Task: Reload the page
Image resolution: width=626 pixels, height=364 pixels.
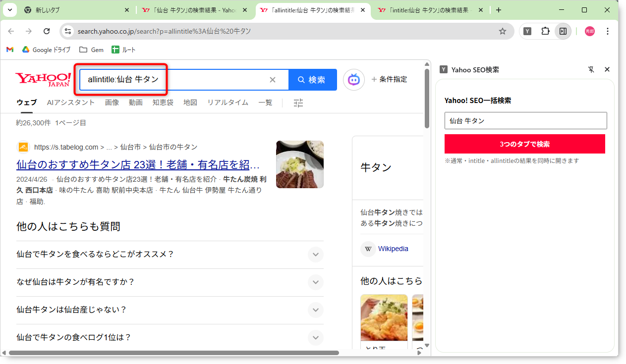Action: tap(47, 31)
